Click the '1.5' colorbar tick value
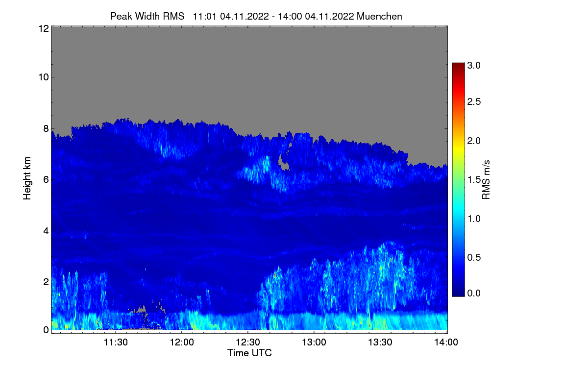This screenshot has height=392, width=588. pos(474,180)
